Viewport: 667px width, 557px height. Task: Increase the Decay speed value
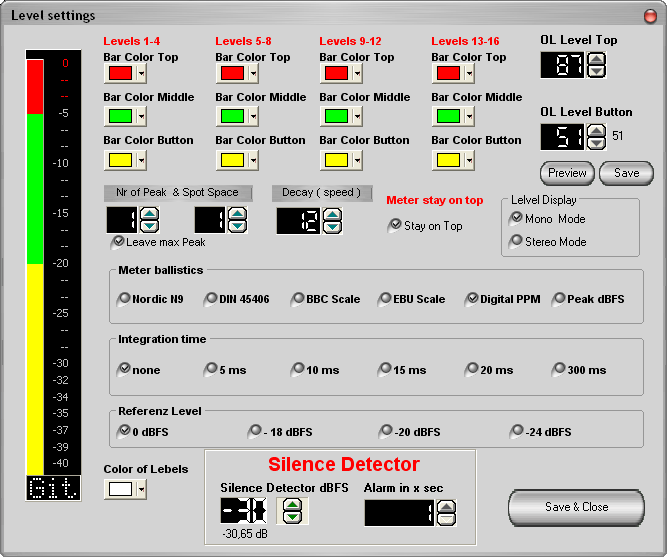tap(332, 213)
